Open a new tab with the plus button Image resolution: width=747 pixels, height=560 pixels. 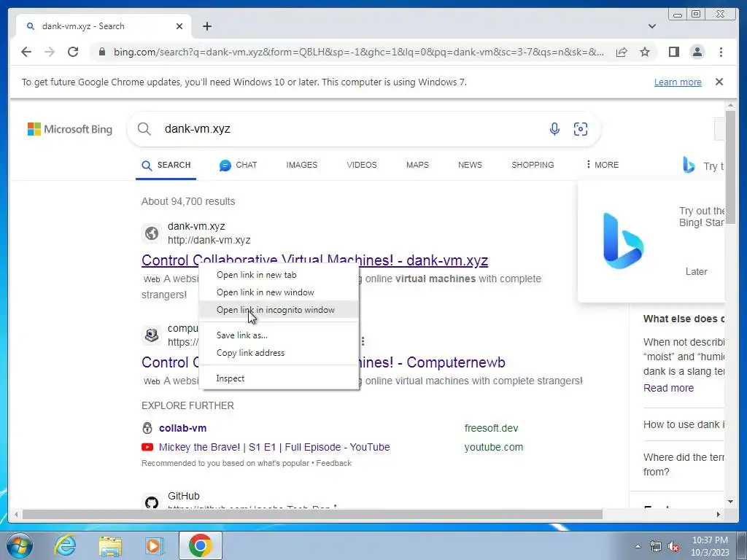coord(207,26)
